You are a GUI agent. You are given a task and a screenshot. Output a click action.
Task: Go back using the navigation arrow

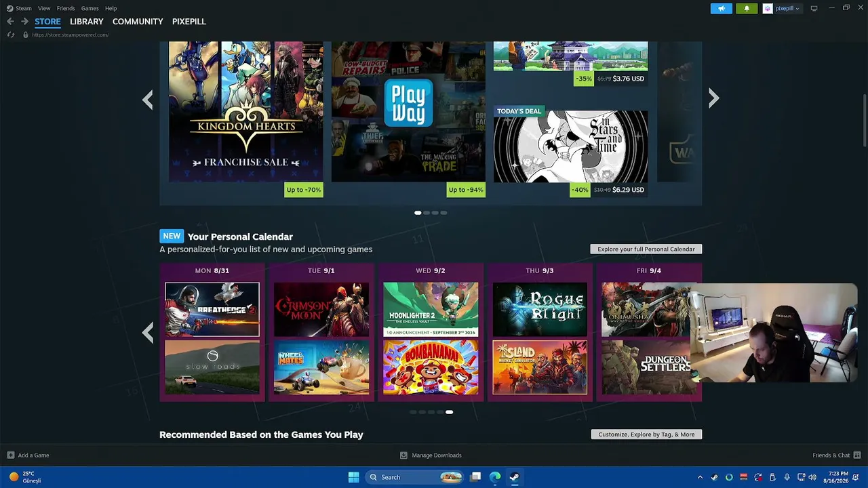click(10, 22)
